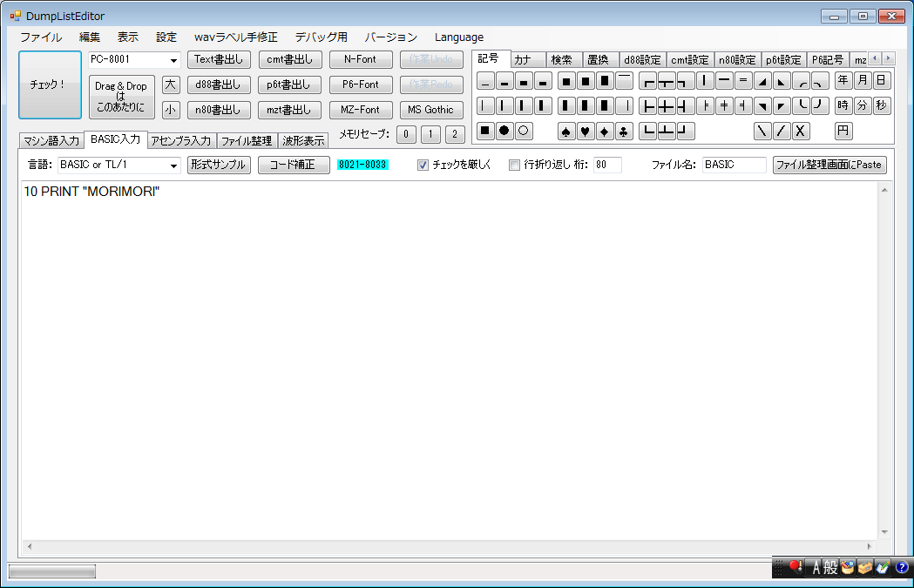Viewport: 914px width, 588px height.
Task: Select the cmt設定 tab
Action: tap(689, 59)
